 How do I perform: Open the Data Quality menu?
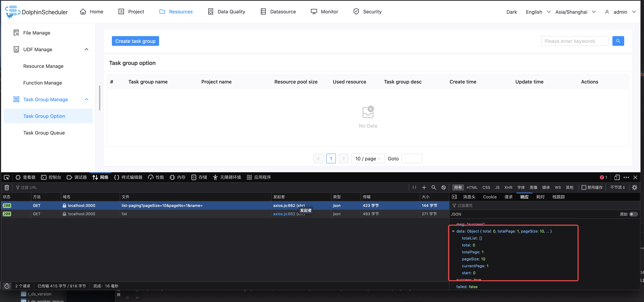coord(226,12)
